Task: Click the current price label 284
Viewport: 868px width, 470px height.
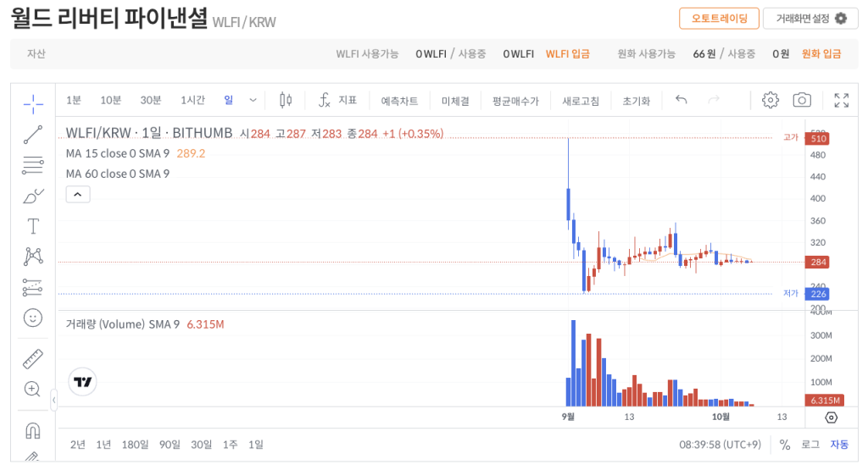Action: [818, 263]
